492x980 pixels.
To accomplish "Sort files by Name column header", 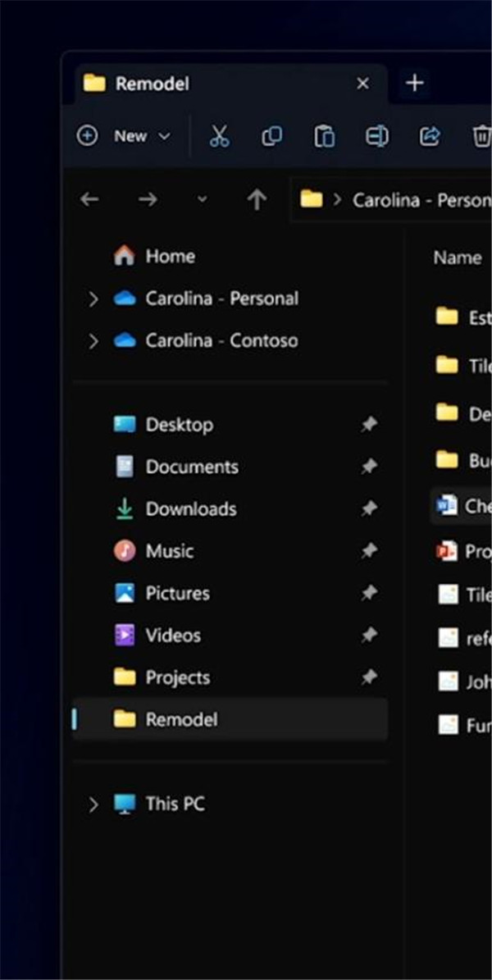I will point(457,258).
